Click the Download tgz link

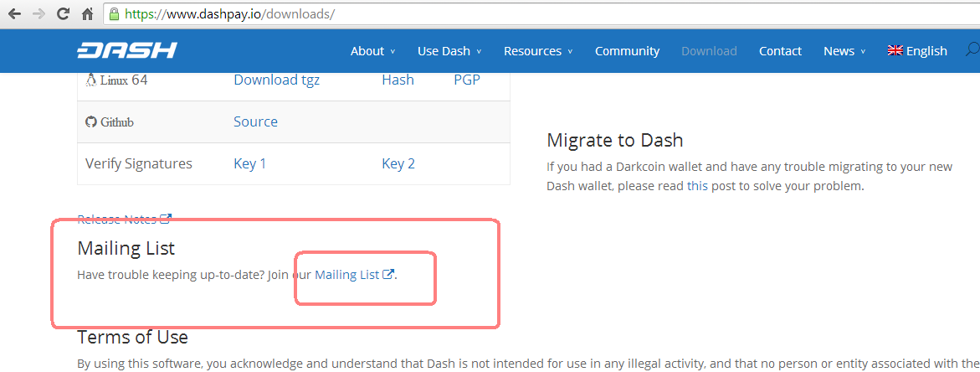(277, 80)
